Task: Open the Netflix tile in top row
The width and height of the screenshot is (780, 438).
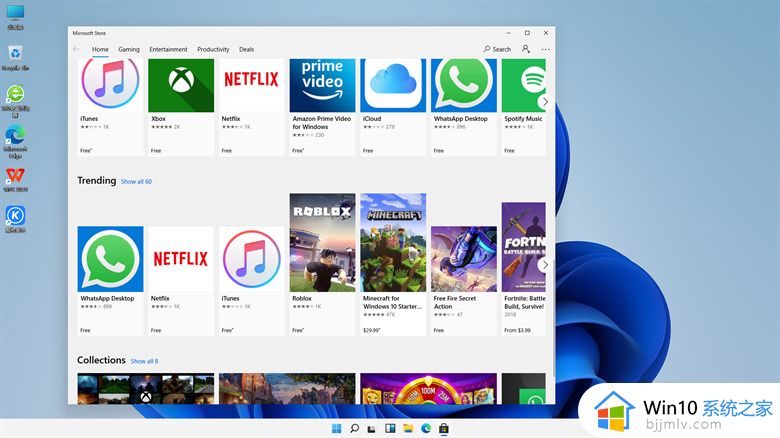Action: click(x=252, y=107)
